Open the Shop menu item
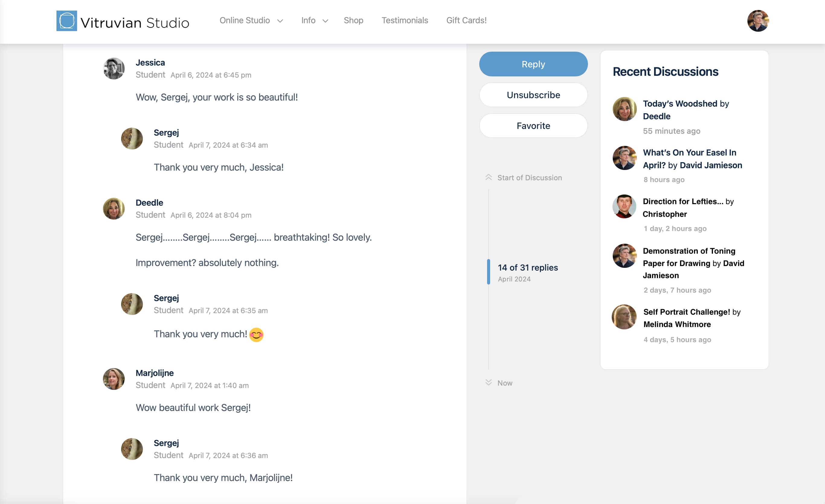 click(x=353, y=21)
